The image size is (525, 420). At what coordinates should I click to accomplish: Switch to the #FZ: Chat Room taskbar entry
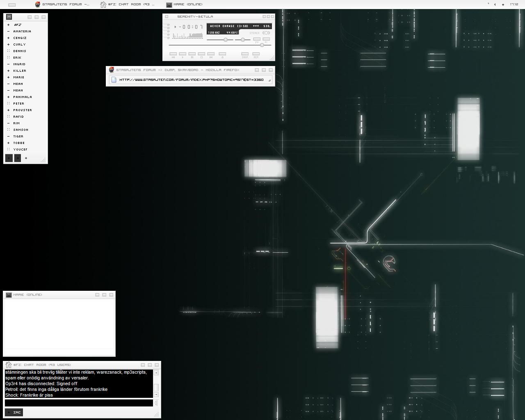tap(128, 5)
